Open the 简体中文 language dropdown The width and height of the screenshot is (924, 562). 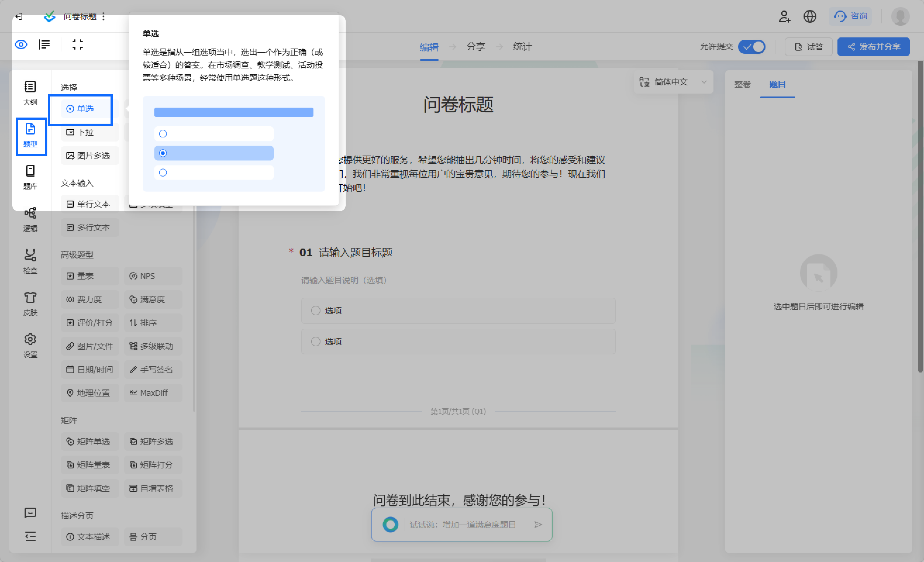pyautogui.click(x=673, y=82)
